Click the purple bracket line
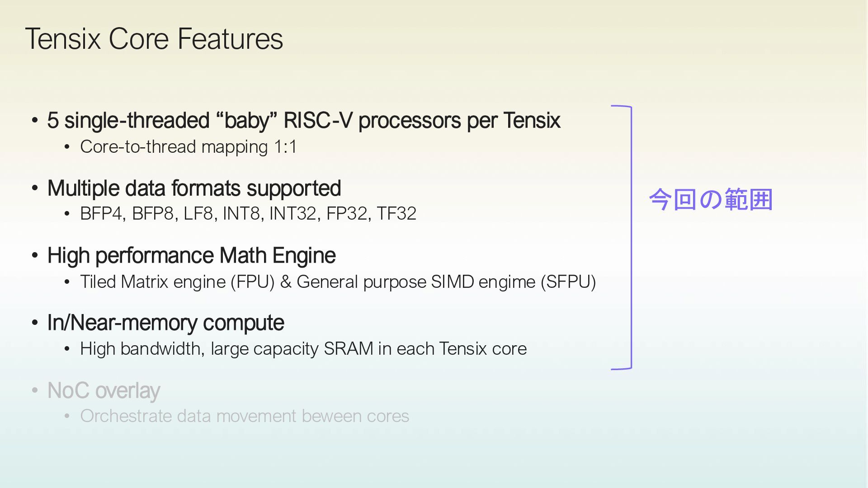 click(631, 237)
